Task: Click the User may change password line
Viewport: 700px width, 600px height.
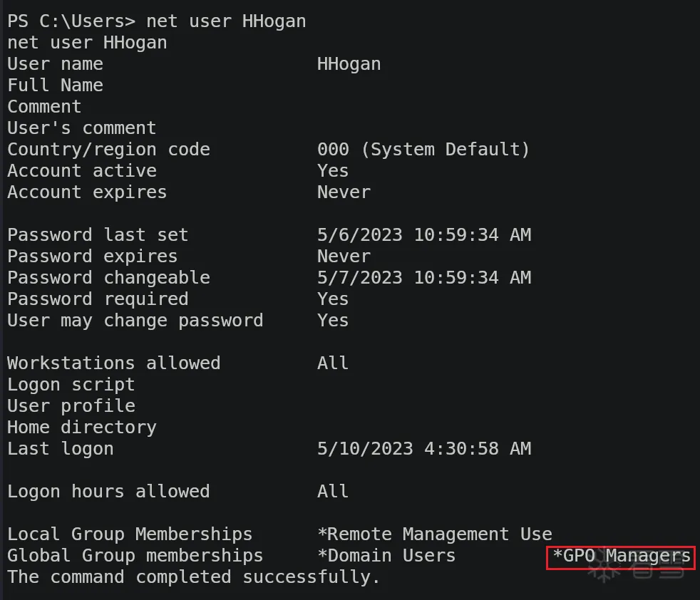Action: point(135,321)
